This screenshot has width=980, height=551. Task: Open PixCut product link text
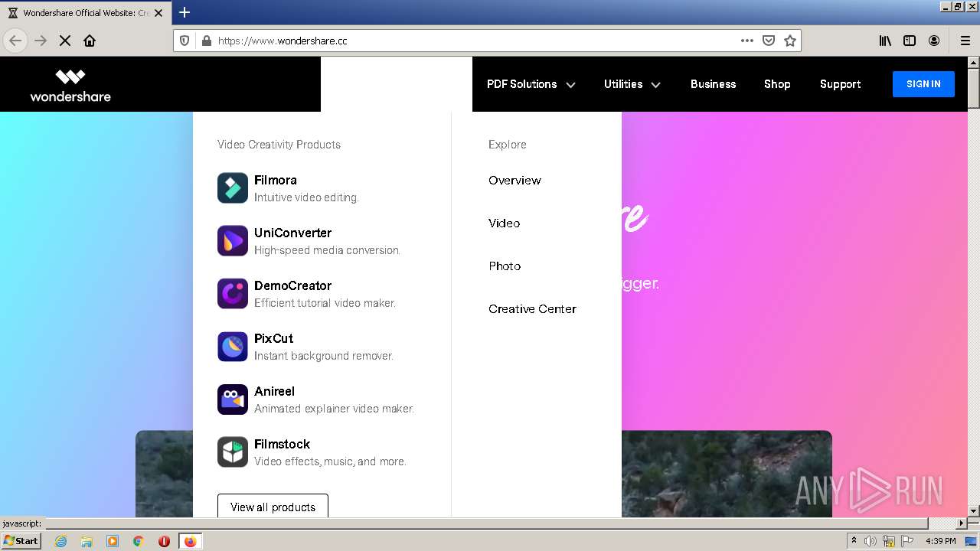point(273,339)
